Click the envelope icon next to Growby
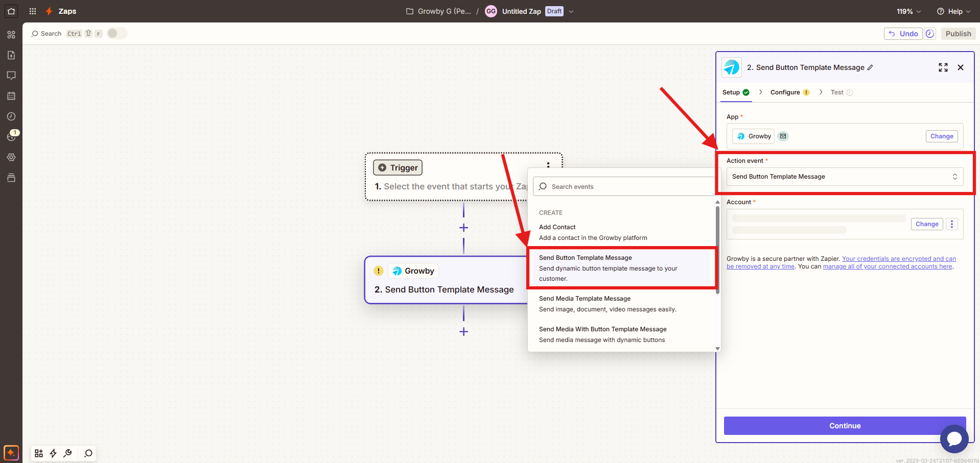Viewport: 980px width, 463px height. [783, 136]
